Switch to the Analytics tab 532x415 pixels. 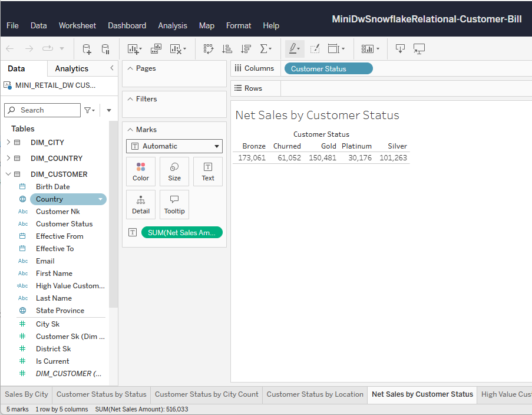pos(71,68)
